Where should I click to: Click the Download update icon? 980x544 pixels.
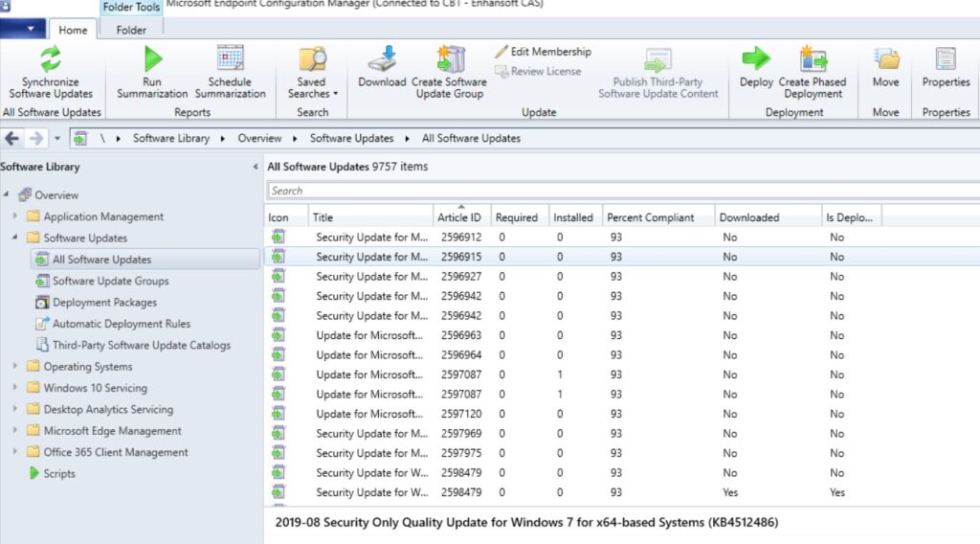click(382, 59)
